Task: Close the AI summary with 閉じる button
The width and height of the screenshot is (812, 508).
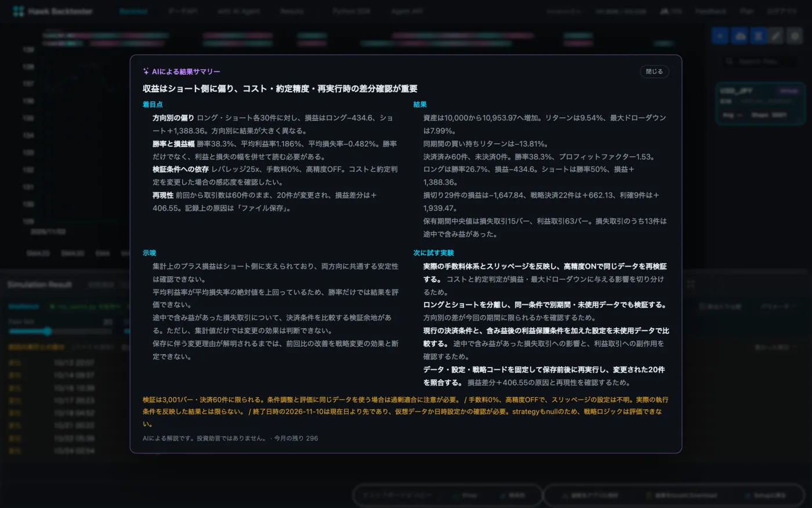Action: click(x=654, y=71)
